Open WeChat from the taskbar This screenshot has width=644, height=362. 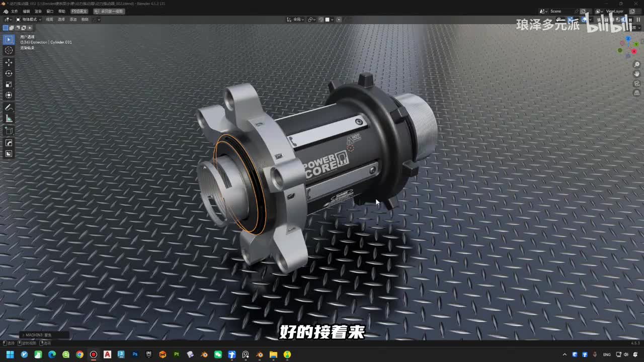(218, 354)
